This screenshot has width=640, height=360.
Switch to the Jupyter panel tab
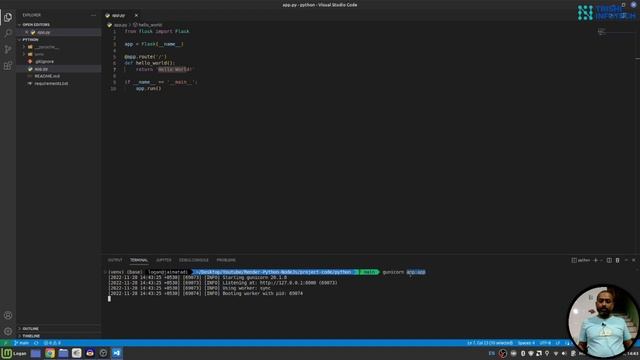pyautogui.click(x=164, y=260)
